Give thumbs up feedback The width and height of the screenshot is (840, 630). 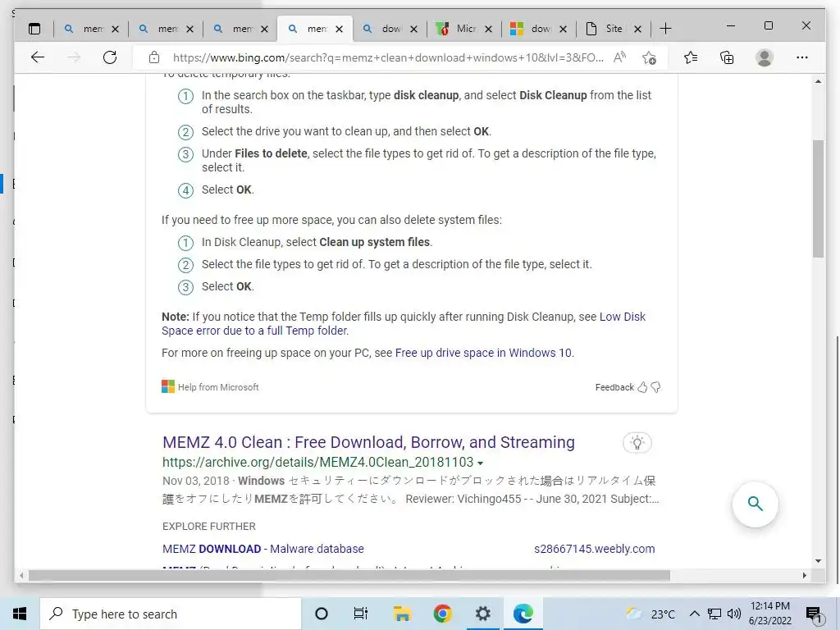(x=642, y=387)
